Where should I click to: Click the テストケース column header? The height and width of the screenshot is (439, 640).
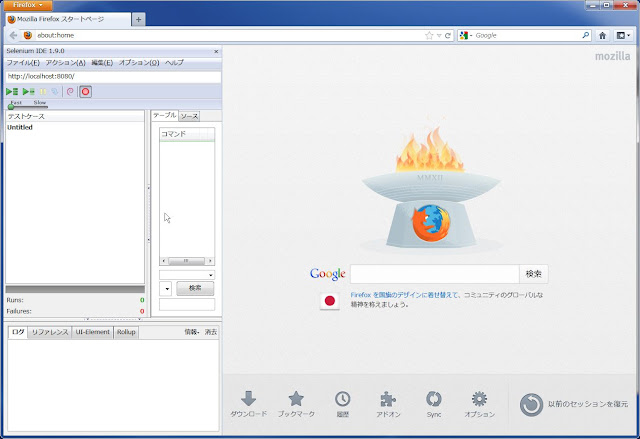point(75,116)
